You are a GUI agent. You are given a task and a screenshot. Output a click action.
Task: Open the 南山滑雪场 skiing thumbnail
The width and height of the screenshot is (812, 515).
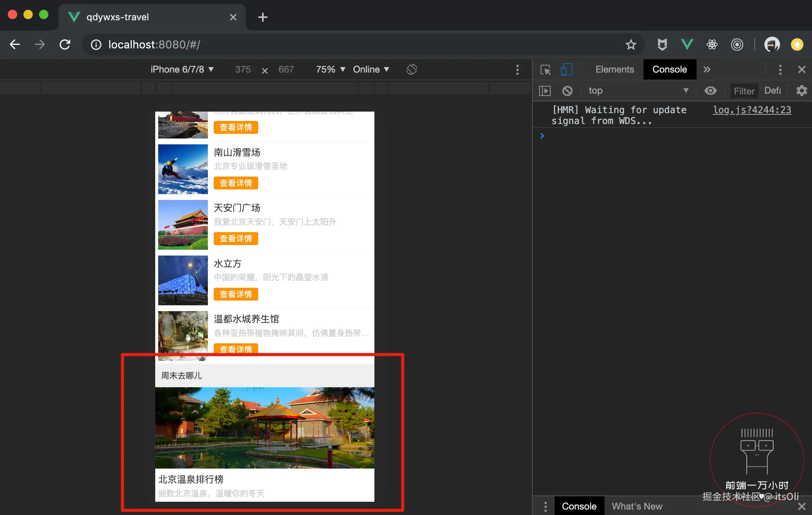(x=183, y=169)
